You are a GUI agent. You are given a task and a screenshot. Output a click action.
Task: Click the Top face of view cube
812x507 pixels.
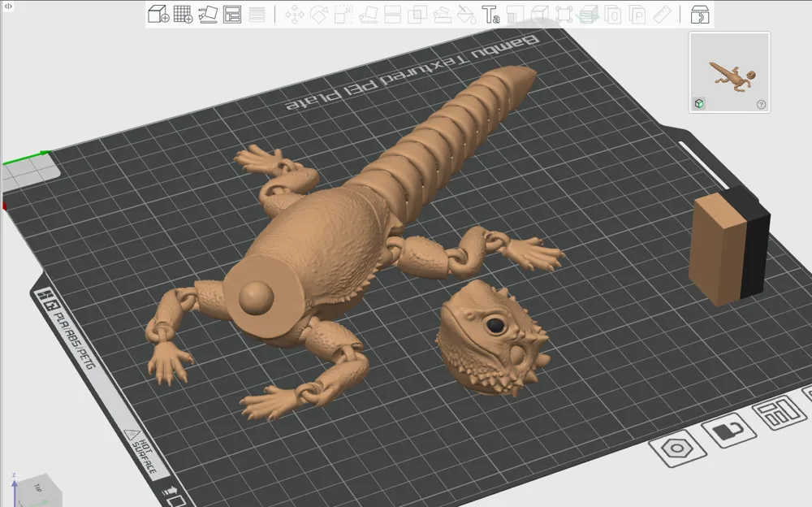pos(38,487)
